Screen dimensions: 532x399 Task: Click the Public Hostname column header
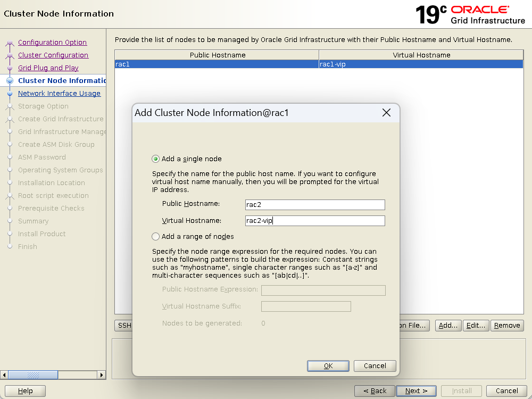click(x=217, y=55)
